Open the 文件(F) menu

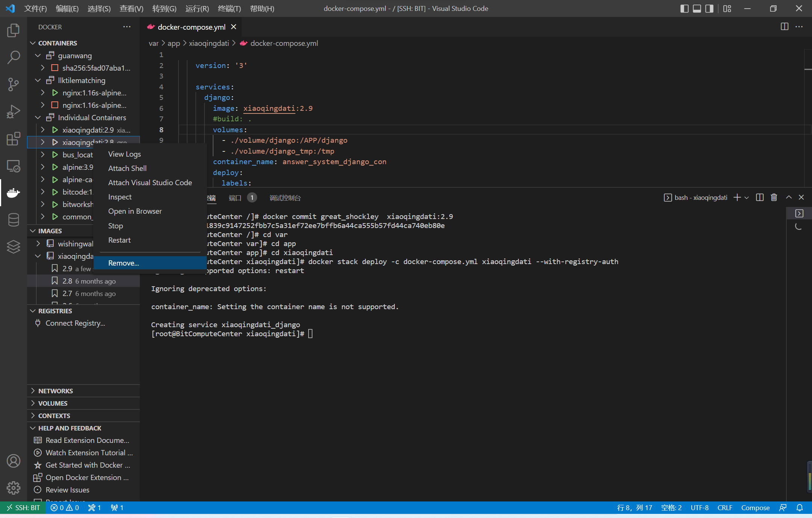tap(35, 9)
